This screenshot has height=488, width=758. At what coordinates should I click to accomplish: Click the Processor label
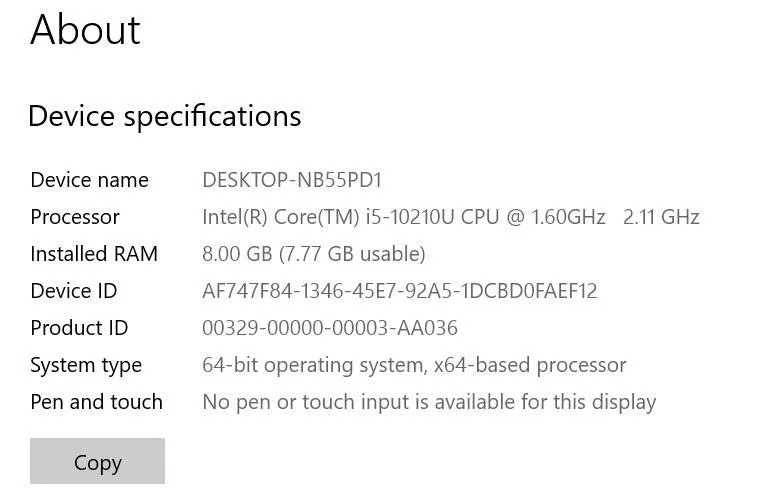click(75, 217)
